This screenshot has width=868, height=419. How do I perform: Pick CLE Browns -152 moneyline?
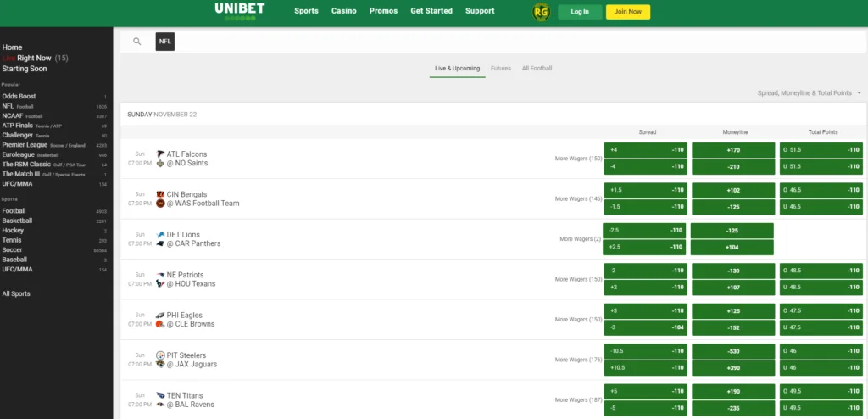[x=733, y=327]
